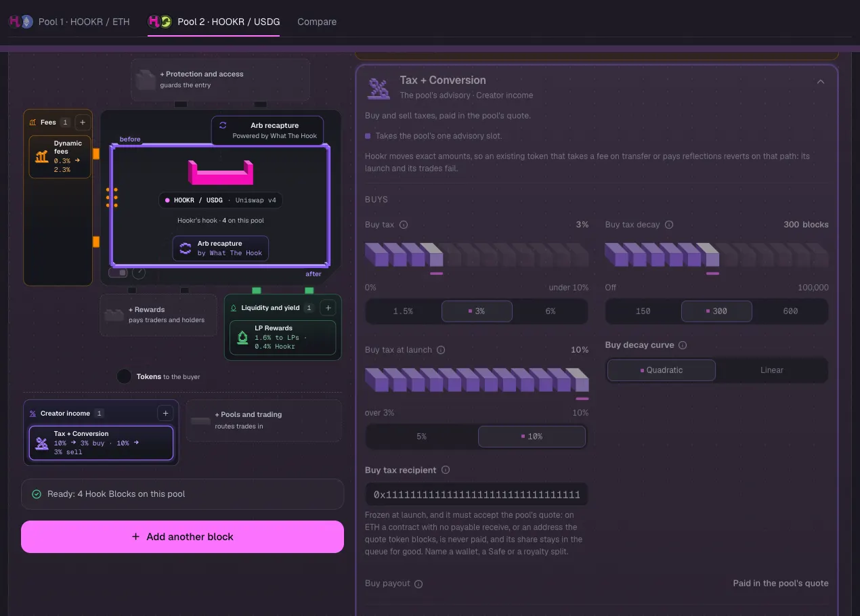
Task: Choose the Linear buy decay curve
Action: point(772,370)
